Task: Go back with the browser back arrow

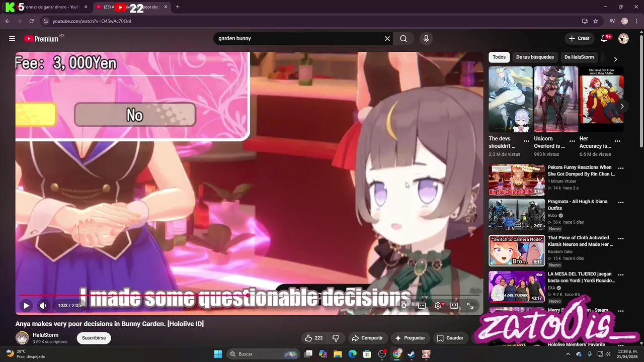Action: coord(7,21)
